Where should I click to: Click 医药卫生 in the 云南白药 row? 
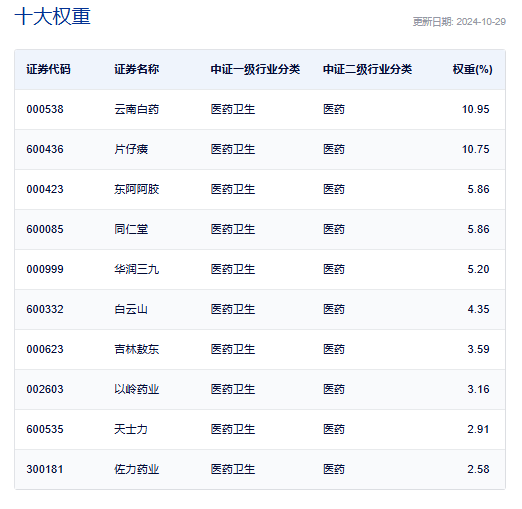click(x=233, y=109)
